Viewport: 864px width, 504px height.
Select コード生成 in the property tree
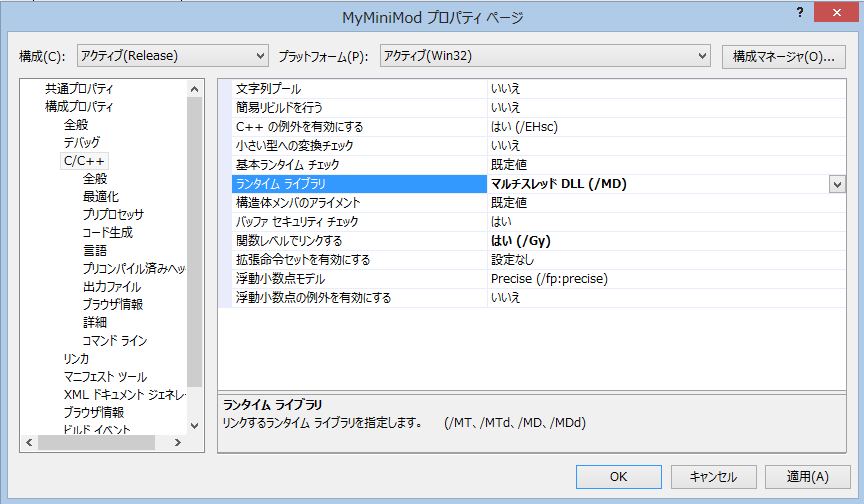click(x=107, y=233)
